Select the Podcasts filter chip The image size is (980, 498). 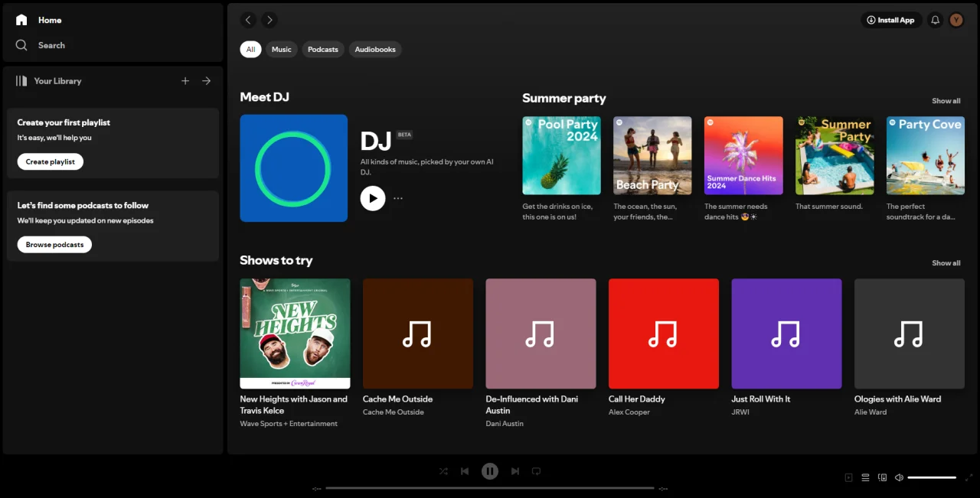tap(323, 50)
